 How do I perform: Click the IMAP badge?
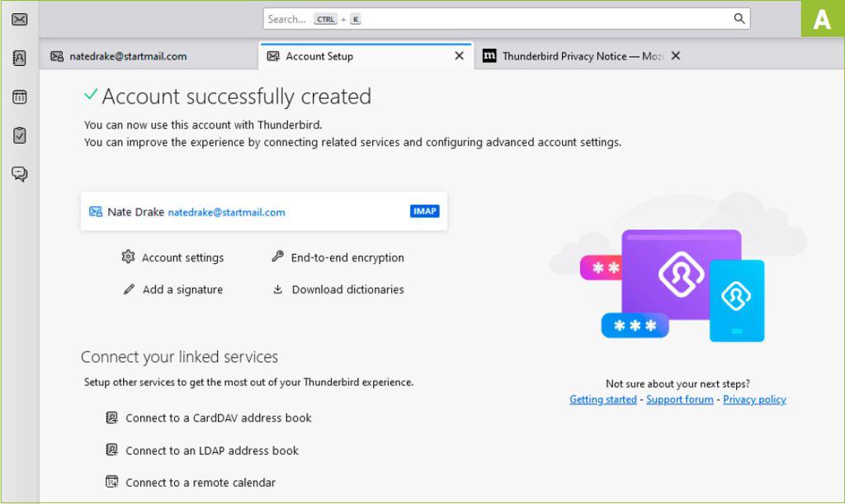click(x=425, y=211)
